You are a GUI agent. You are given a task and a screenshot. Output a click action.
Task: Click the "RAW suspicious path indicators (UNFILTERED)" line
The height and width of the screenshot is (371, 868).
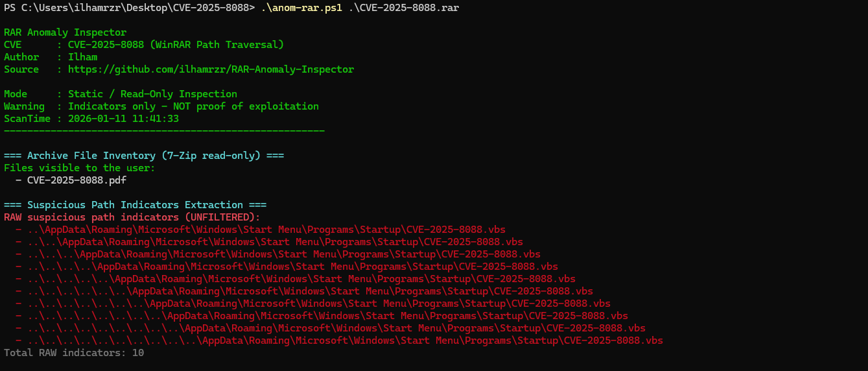[x=132, y=217]
